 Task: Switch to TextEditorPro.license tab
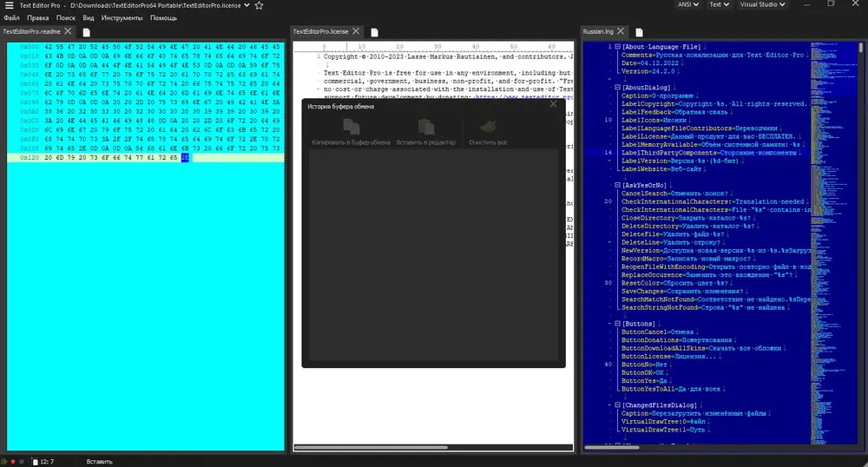coord(320,31)
